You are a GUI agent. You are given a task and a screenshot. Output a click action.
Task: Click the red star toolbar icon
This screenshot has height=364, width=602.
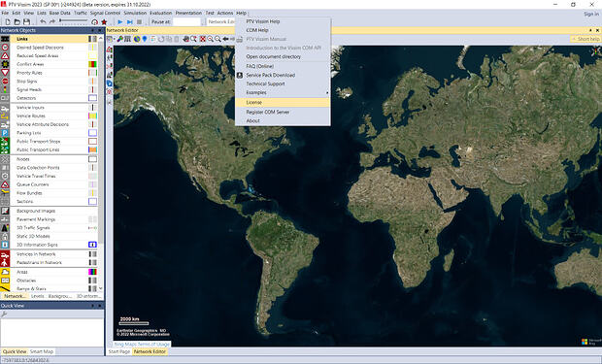(x=104, y=22)
